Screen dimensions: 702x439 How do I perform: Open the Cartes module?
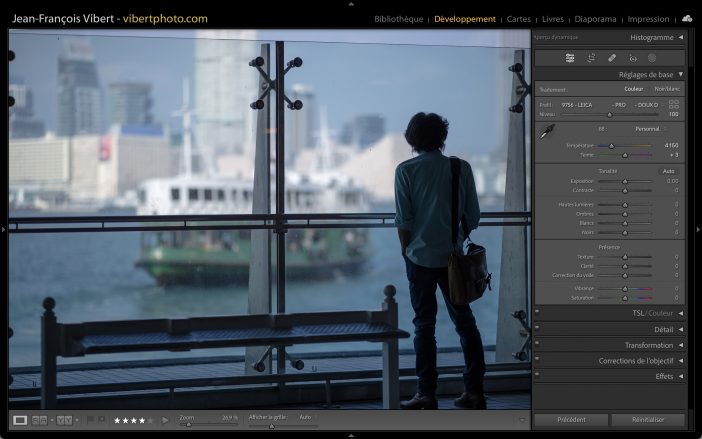click(x=519, y=19)
